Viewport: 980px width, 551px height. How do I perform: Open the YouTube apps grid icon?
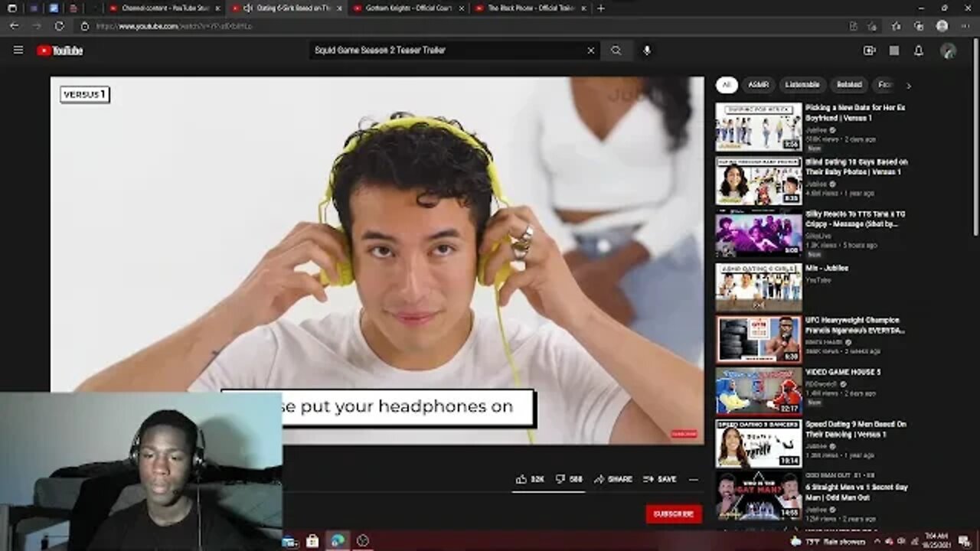coord(894,51)
